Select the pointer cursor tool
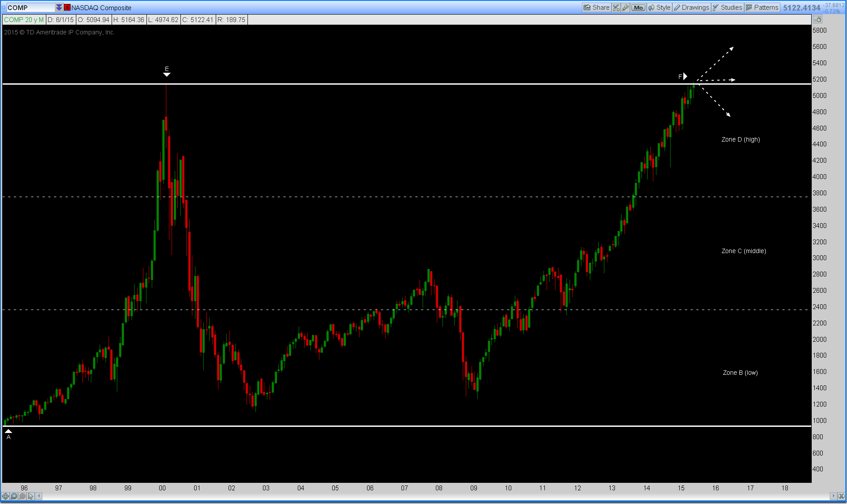The height and width of the screenshot is (504, 847). (30, 497)
